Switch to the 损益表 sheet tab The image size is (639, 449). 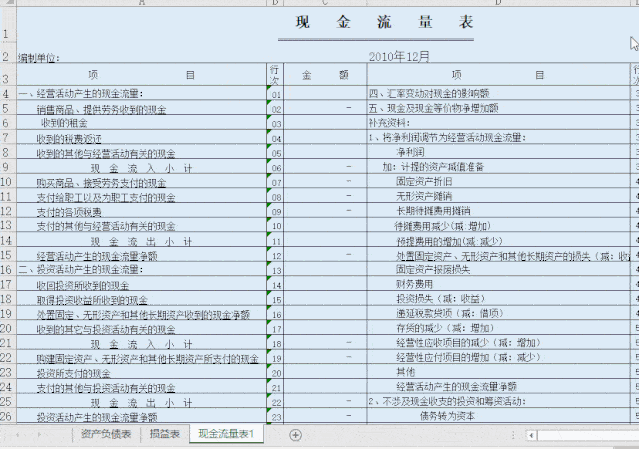[x=165, y=434]
